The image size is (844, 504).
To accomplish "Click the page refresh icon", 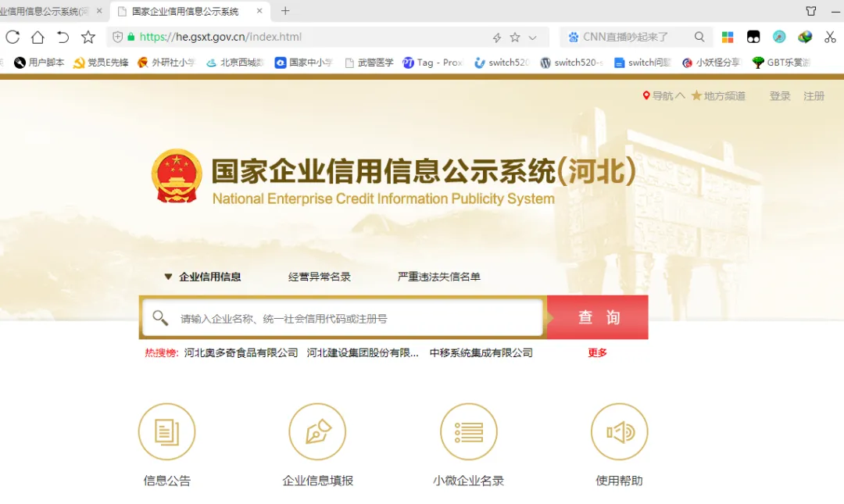I will 12,36.
